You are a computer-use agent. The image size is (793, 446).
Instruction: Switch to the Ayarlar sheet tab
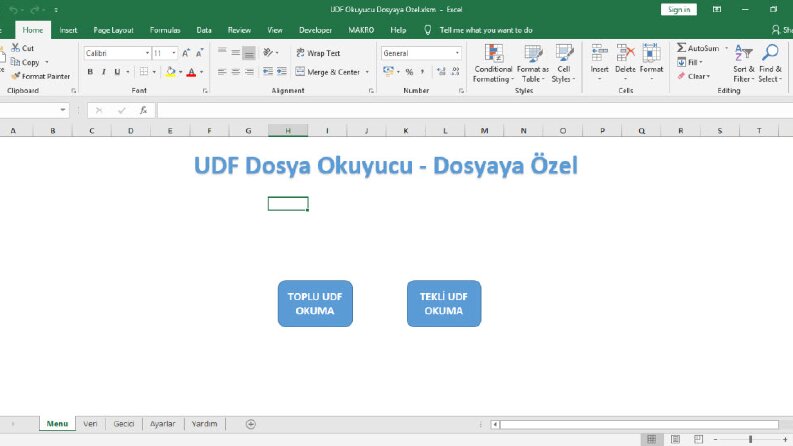[x=162, y=424]
